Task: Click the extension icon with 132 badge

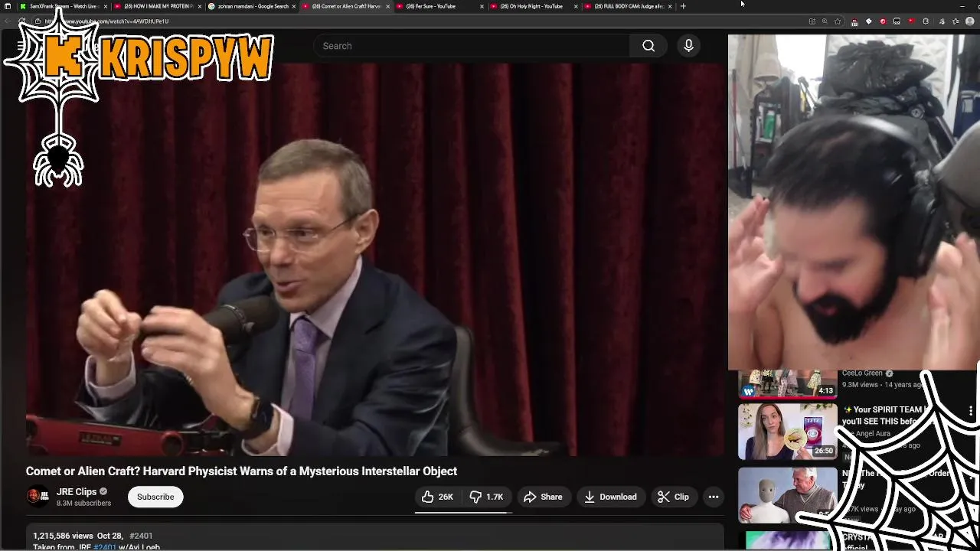Action: pyautogui.click(x=854, y=21)
